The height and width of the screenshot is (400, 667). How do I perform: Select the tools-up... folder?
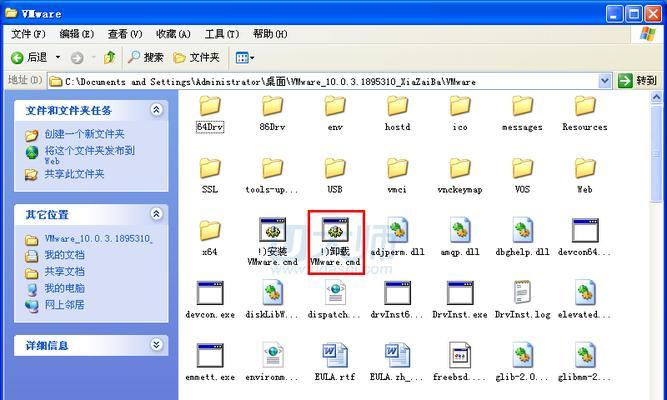pyautogui.click(x=272, y=176)
